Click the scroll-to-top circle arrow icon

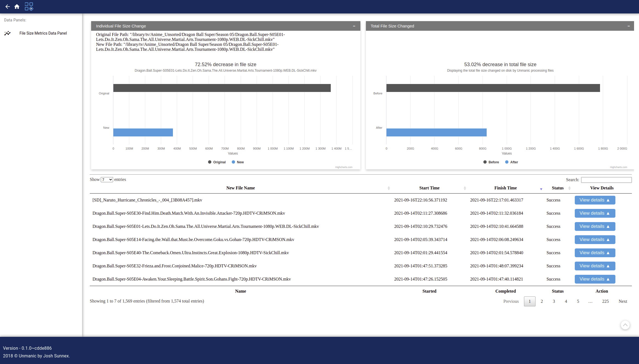tap(625, 325)
